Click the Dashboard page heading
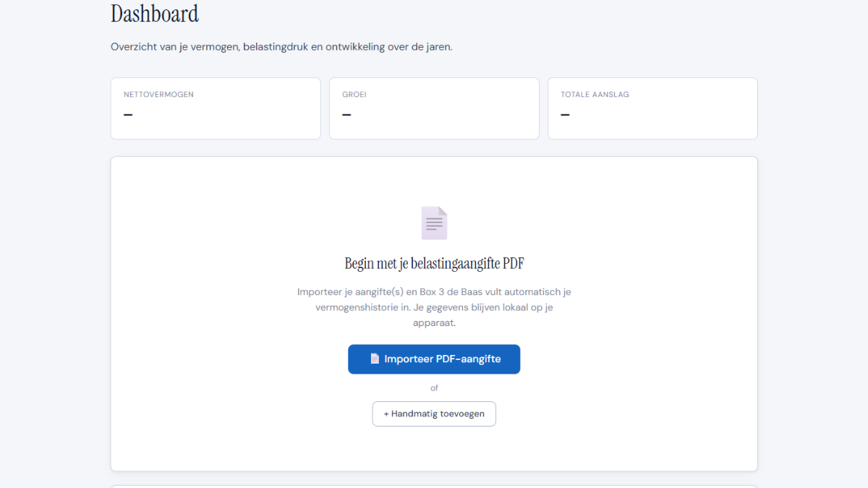 tap(154, 13)
